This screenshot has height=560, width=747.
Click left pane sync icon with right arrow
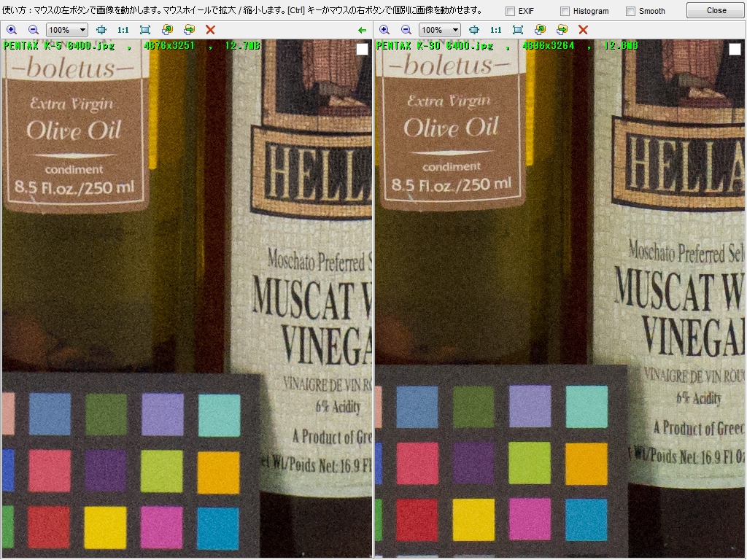pos(189,30)
